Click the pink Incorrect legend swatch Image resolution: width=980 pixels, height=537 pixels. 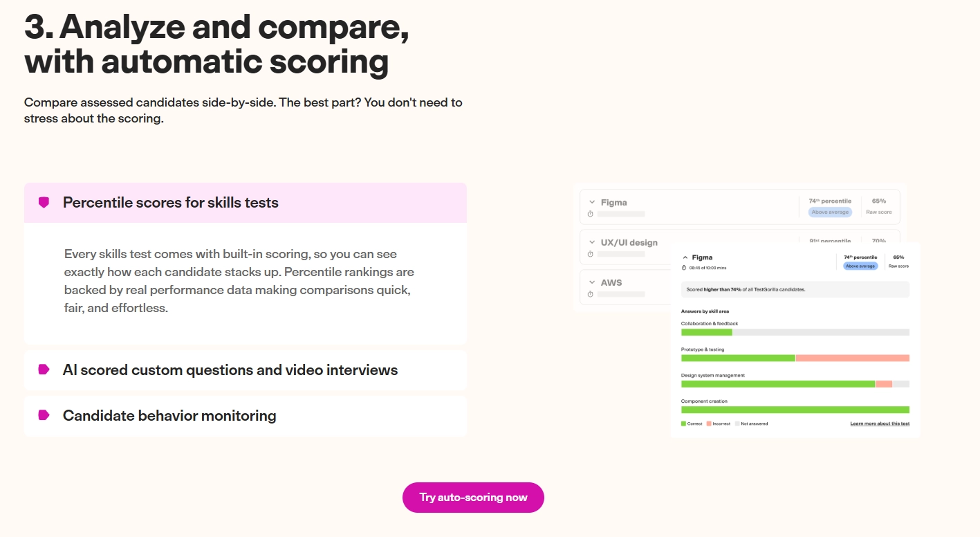tap(709, 424)
